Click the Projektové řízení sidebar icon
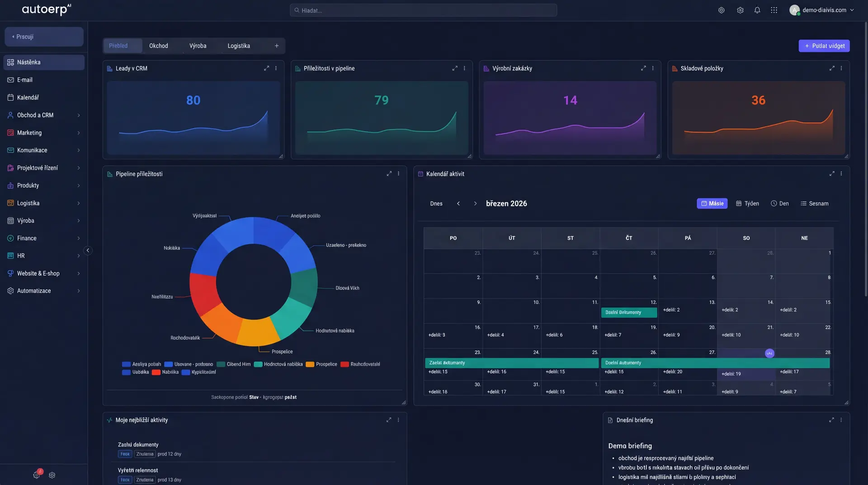This screenshot has width=868, height=485. coord(10,168)
